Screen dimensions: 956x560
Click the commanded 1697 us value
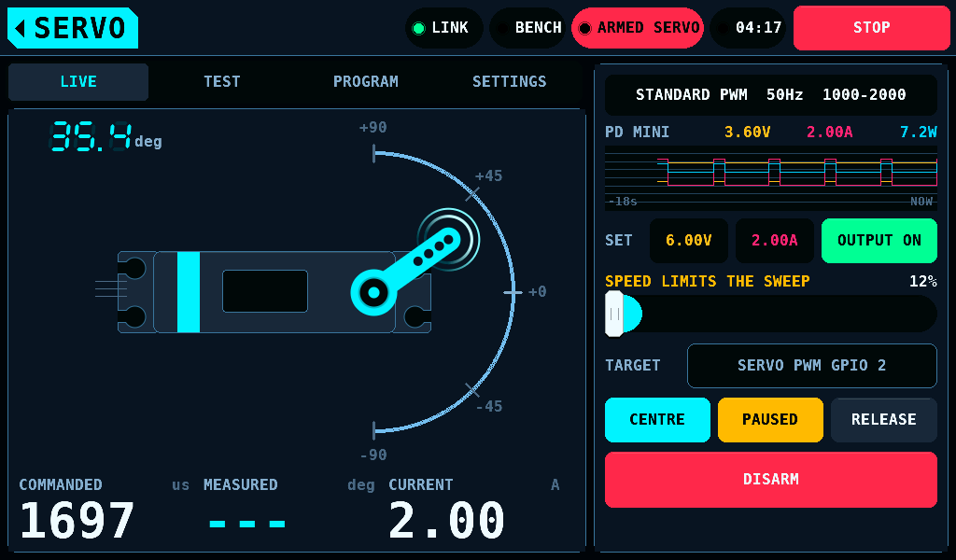pyautogui.click(x=77, y=521)
